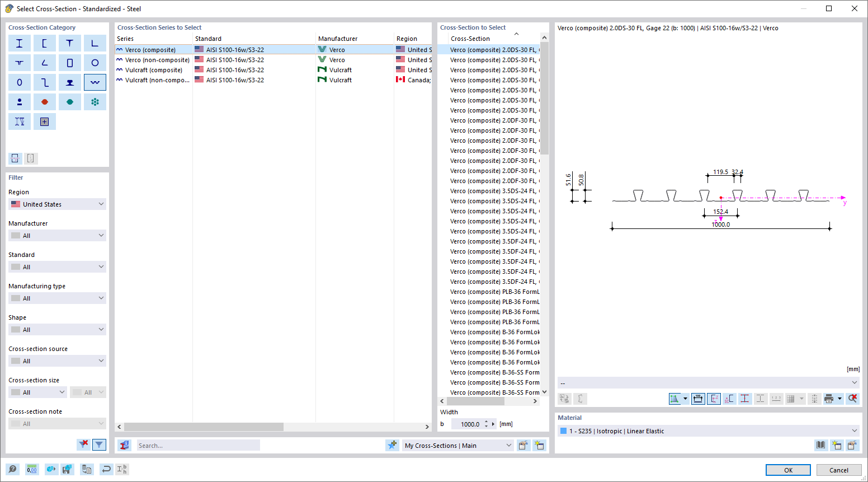Select the cable bundle category icon
This screenshot has width=868, height=482.
click(x=95, y=102)
